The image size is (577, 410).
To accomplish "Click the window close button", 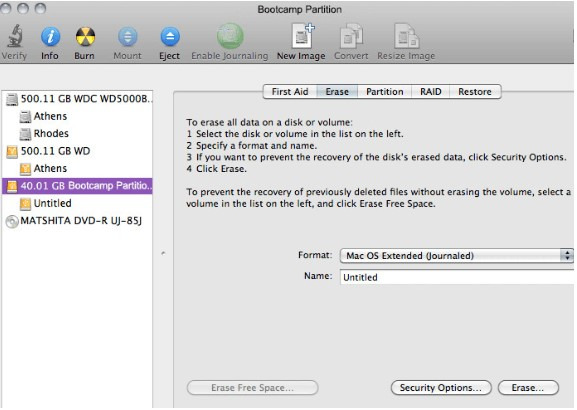I will (x=5, y=8).
